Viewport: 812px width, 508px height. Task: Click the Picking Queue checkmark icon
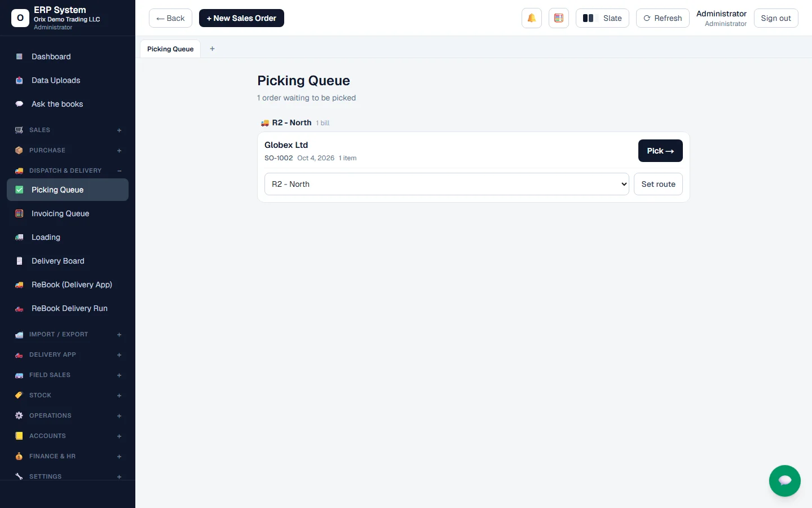tap(19, 190)
